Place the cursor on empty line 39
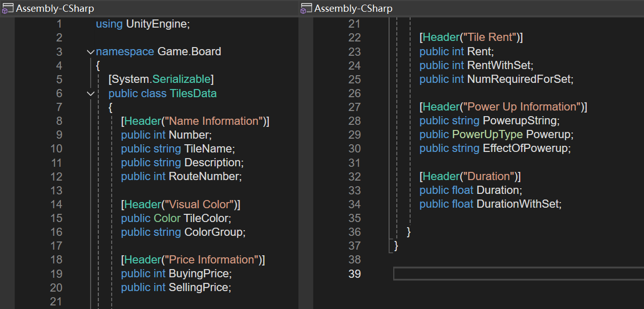The image size is (644, 309). click(517, 274)
